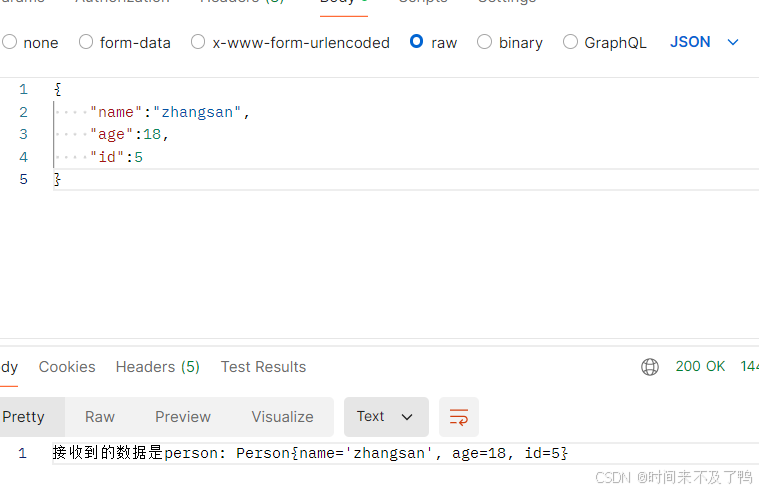The width and height of the screenshot is (759, 491).
Task: Click the word wrap icon in response toolbar
Action: (459, 417)
